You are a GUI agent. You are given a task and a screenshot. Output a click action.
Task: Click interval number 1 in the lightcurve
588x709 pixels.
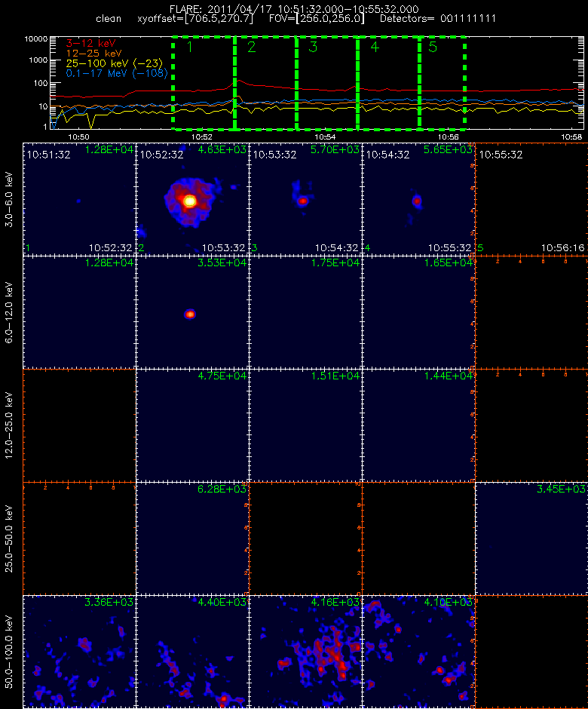[x=190, y=47]
